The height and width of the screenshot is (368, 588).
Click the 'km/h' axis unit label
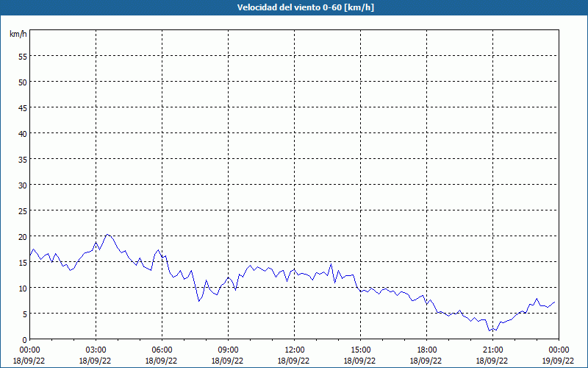coord(18,34)
